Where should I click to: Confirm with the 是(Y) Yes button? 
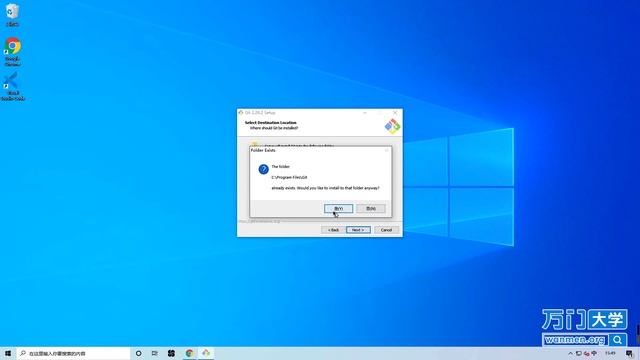[338, 209]
